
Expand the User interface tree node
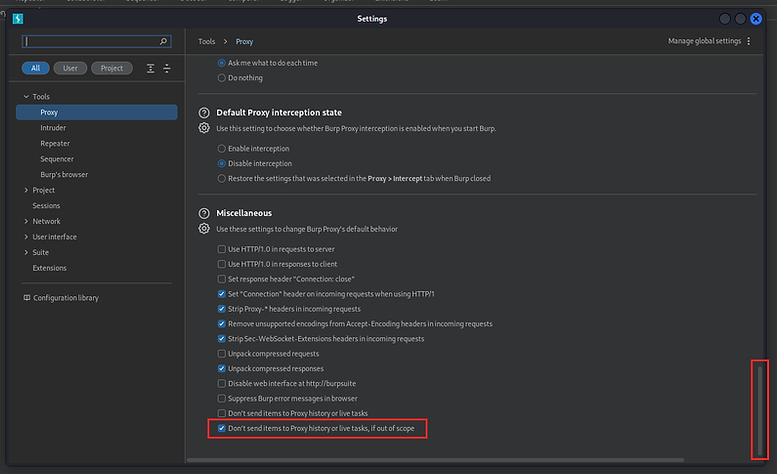[26, 237]
